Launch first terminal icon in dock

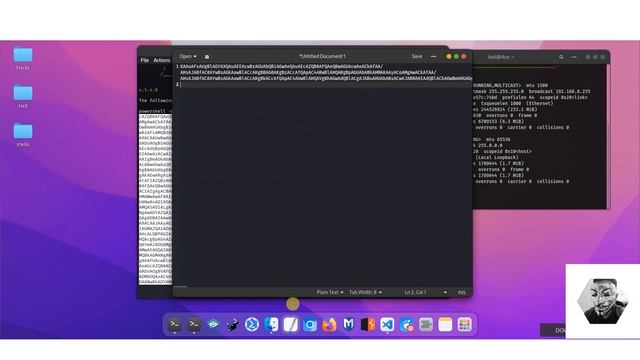[174, 324]
